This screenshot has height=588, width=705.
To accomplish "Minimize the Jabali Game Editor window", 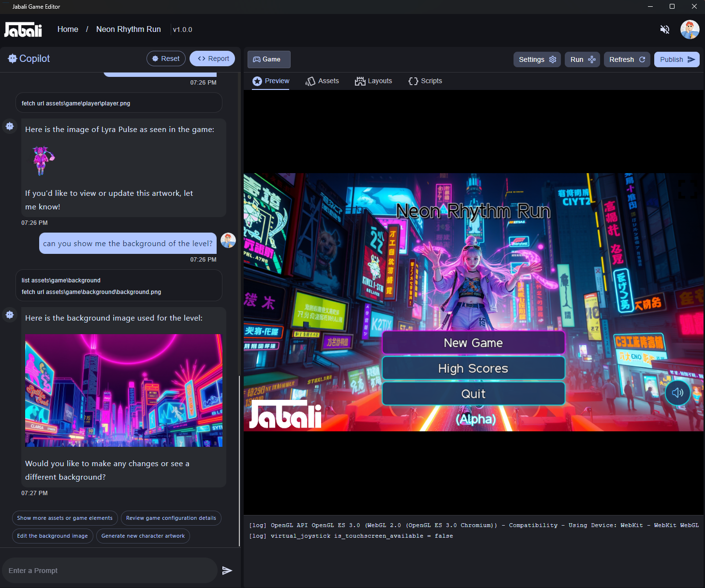I will point(650,6).
